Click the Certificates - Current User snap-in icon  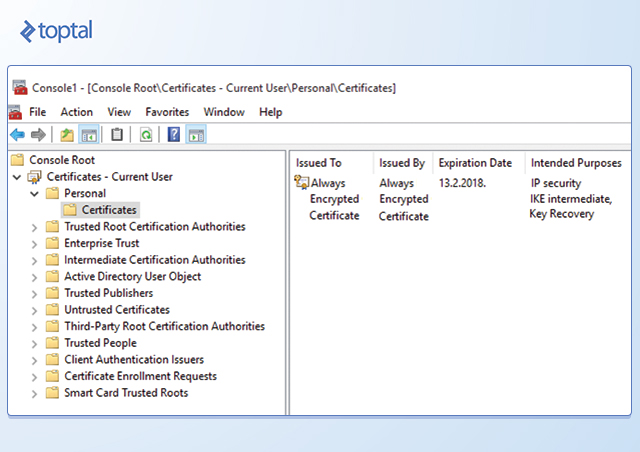pyautogui.click(x=34, y=177)
